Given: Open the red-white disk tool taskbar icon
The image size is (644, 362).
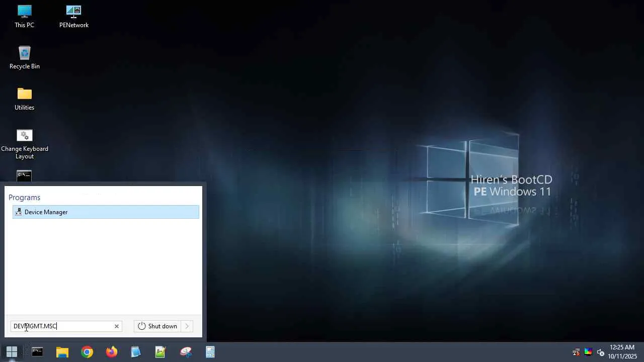Looking at the screenshot, I should click(x=186, y=352).
